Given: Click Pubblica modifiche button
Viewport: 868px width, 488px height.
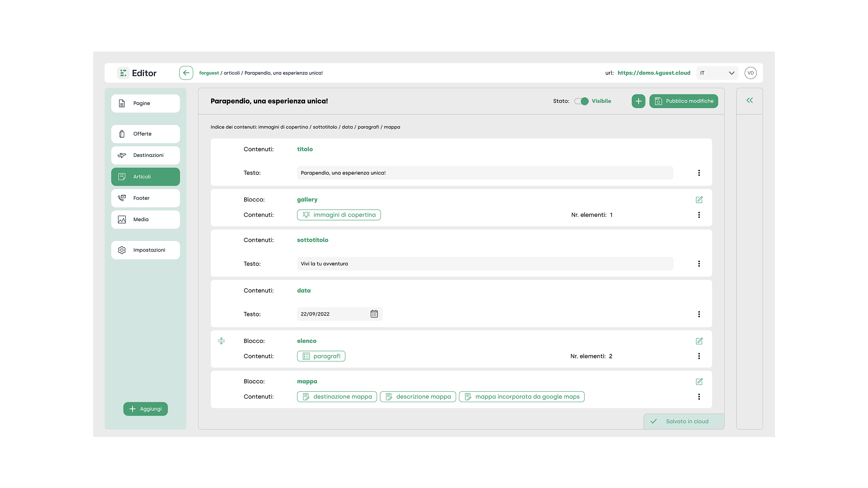Looking at the screenshot, I should point(684,101).
